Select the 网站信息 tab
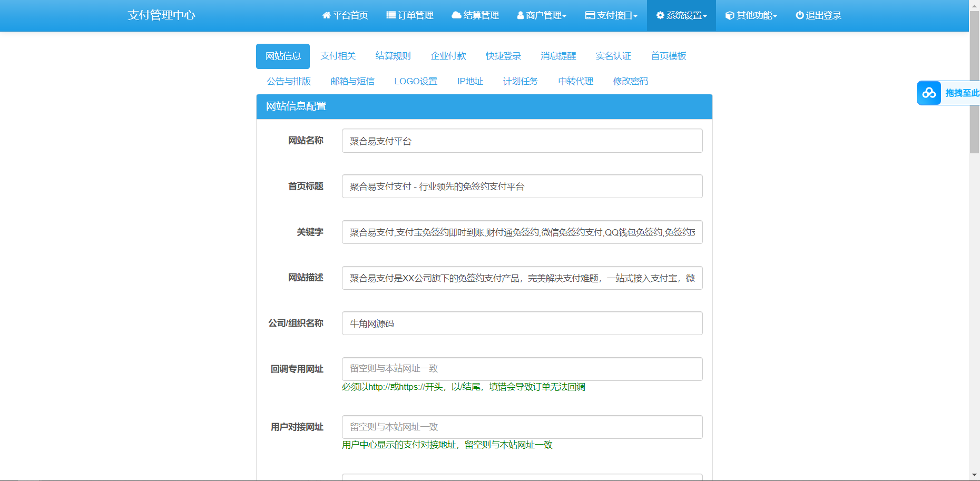The image size is (980, 481). pyautogui.click(x=283, y=56)
